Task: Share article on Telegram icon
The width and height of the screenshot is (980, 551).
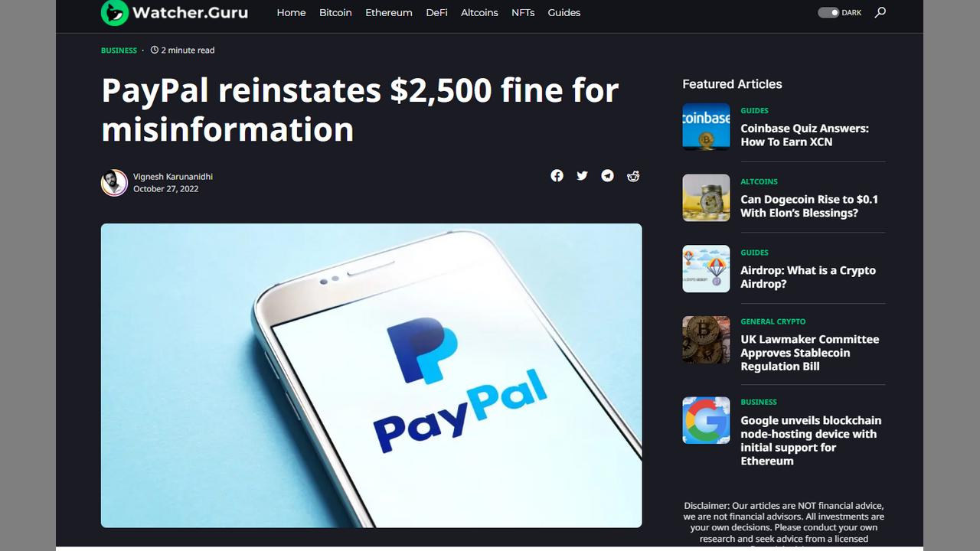Action: 607,176
